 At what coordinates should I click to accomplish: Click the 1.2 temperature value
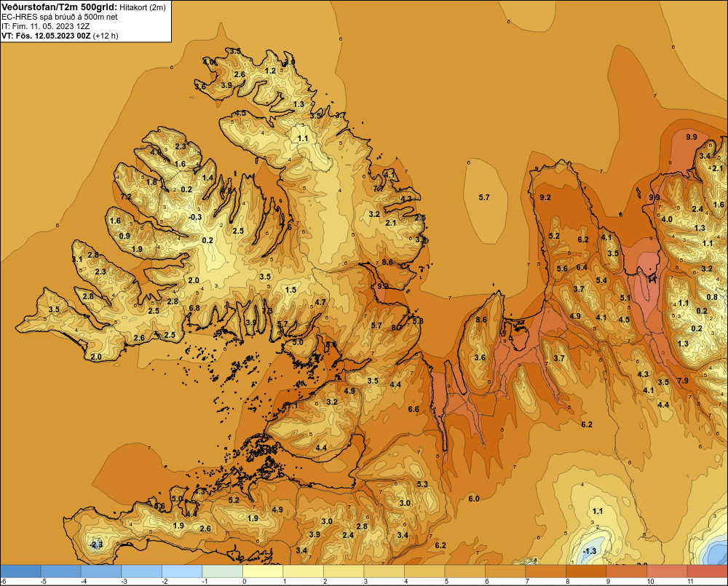pyautogui.click(x=270, y=71)
